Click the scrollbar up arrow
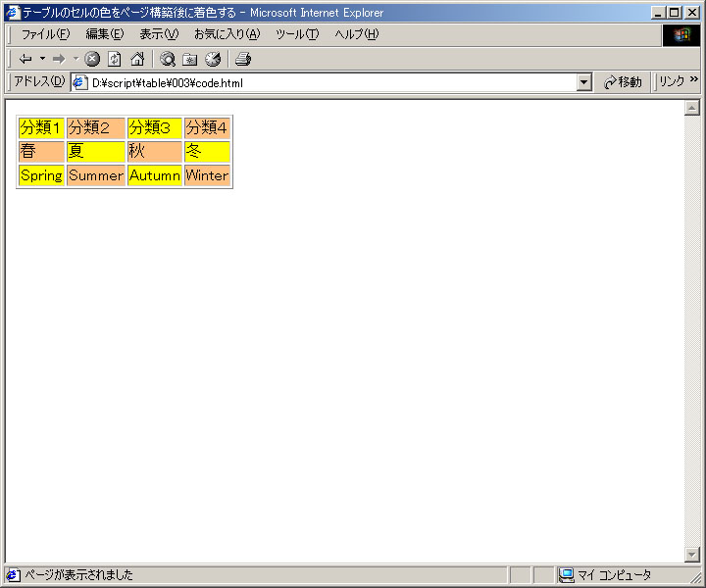The width and height of the screenshot is (706, 588). (x=691, y=108)
